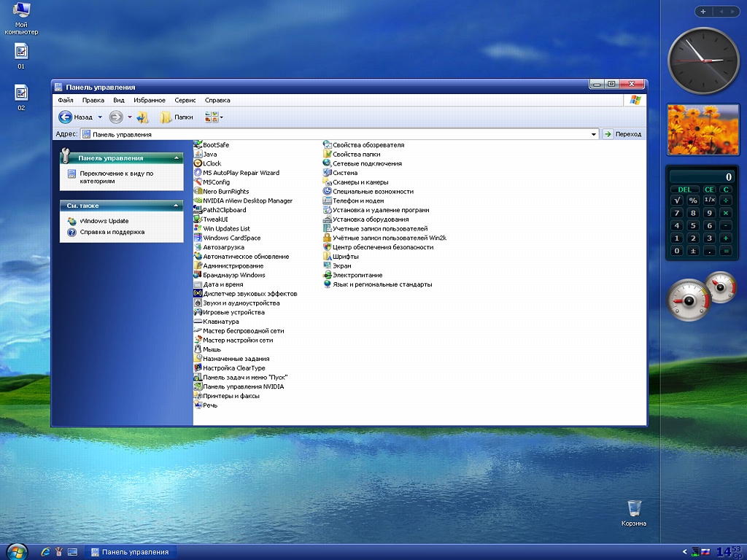Open the Мышь icon

(x=198, y=349)
